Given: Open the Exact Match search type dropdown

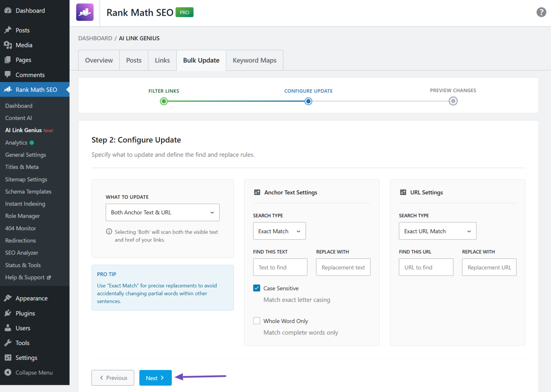Looking at the screenshot, I should click(279, 231).
